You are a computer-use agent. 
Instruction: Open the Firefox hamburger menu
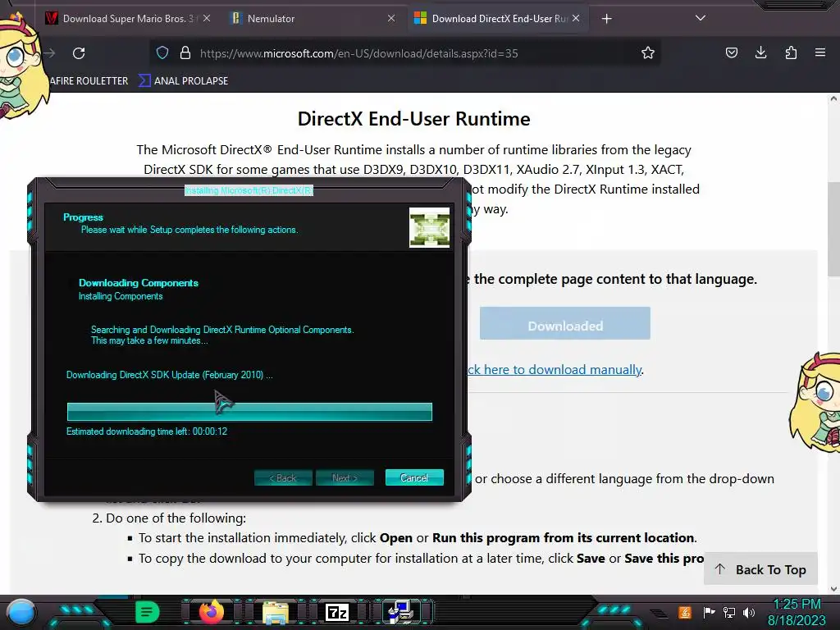click(x=820, y=52)
